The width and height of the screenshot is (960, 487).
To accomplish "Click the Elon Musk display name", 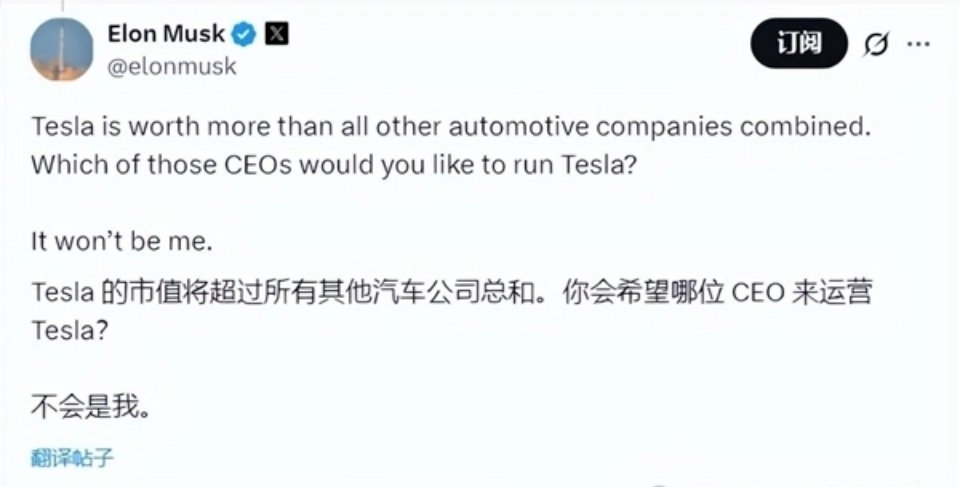I will tap(166, 34).
